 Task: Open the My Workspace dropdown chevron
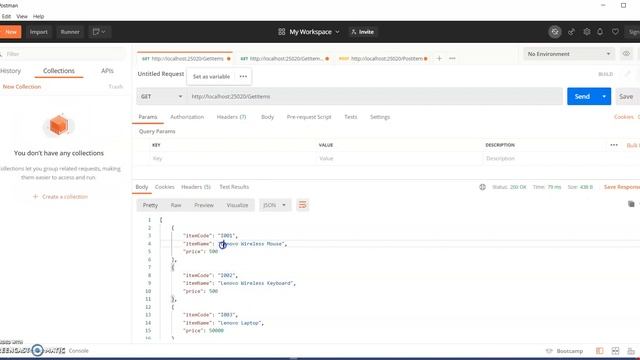click(x=338, y=32)
